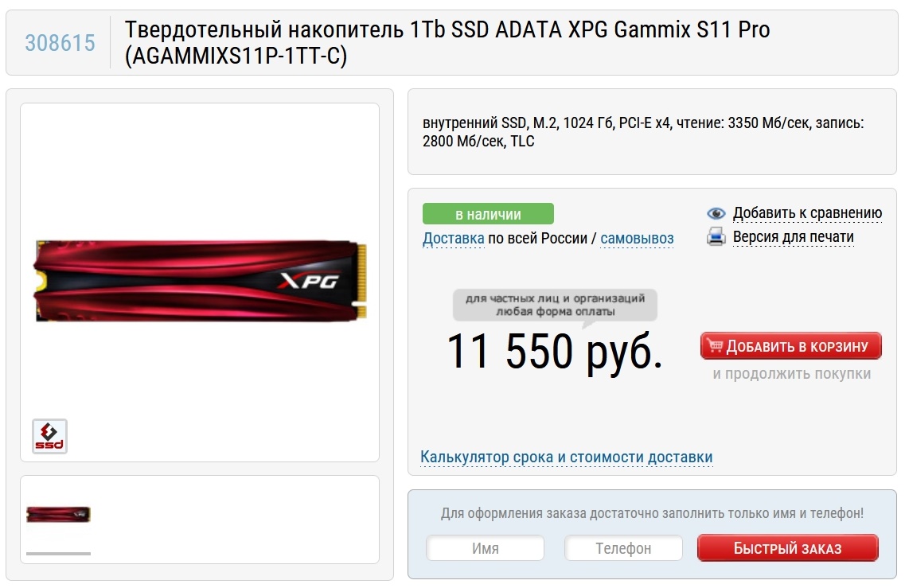The height and width of the screenshot is (588, 905).
Task: Focus the Телефон input field
Action: [x=623, y=548]
